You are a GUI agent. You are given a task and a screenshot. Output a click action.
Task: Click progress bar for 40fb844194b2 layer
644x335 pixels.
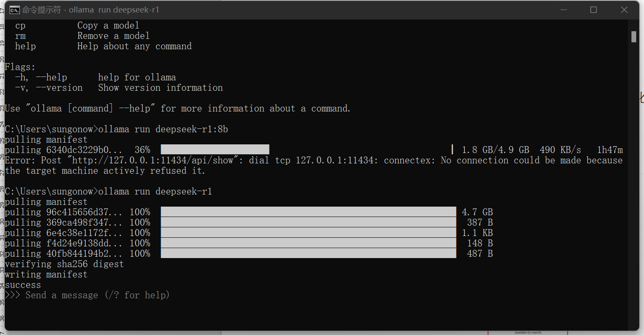point(308,253)
